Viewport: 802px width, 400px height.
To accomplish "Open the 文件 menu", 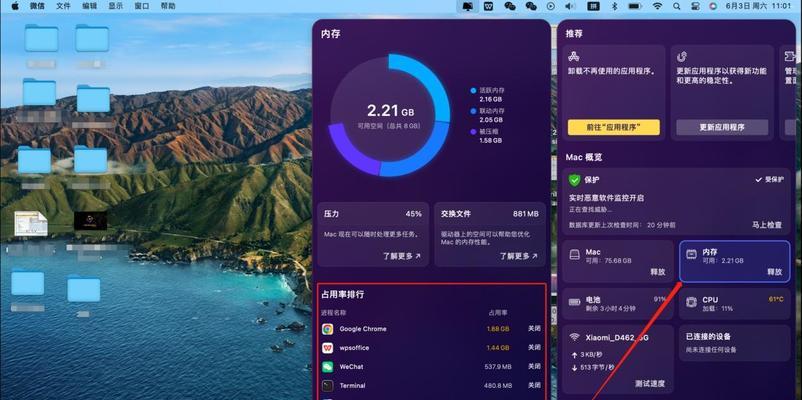I will (63, 6).
